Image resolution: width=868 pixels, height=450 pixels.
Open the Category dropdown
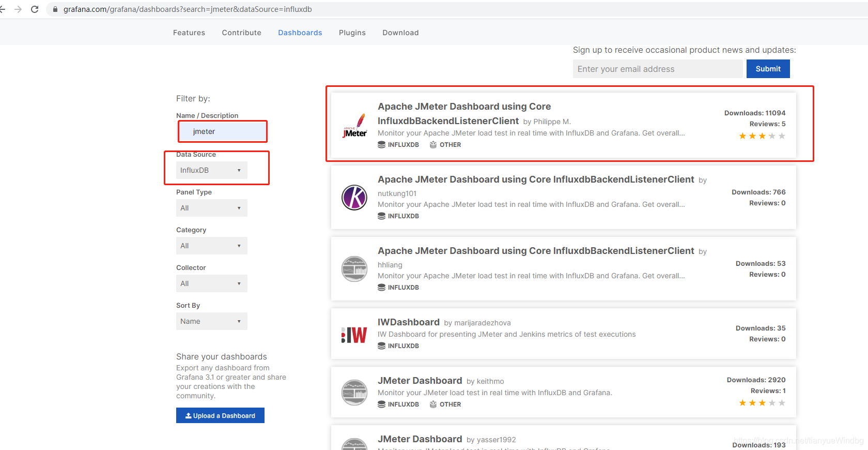(212, 246)
